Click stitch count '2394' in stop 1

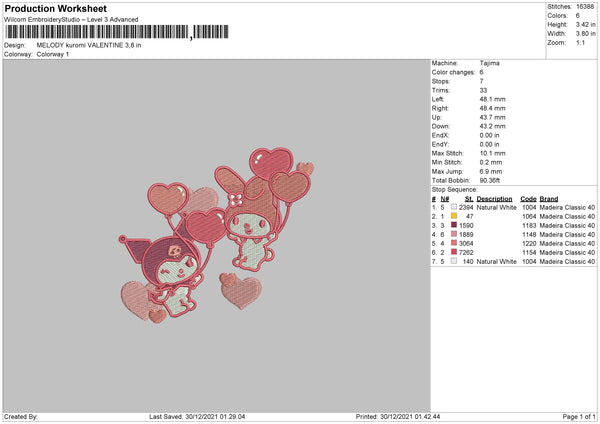tap(466, 207)
